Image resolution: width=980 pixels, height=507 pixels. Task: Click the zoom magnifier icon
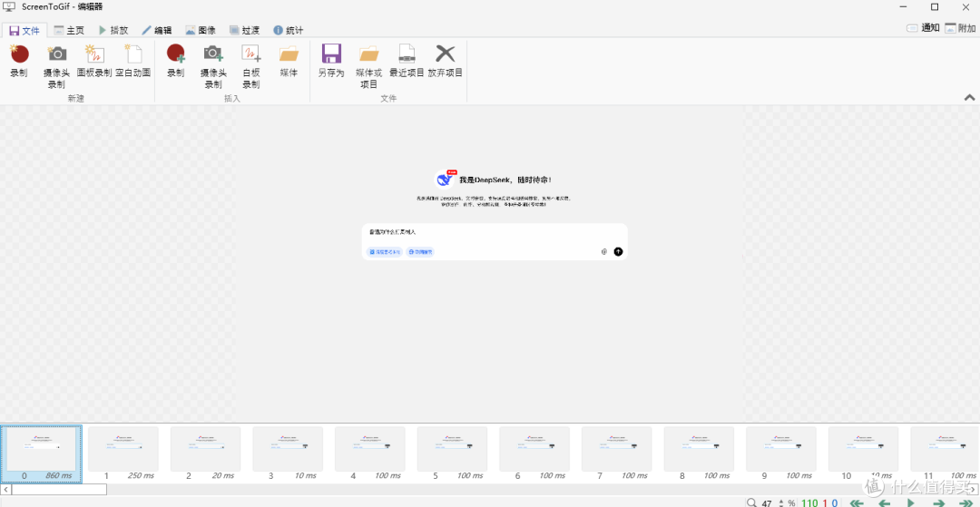pos(751,502)
